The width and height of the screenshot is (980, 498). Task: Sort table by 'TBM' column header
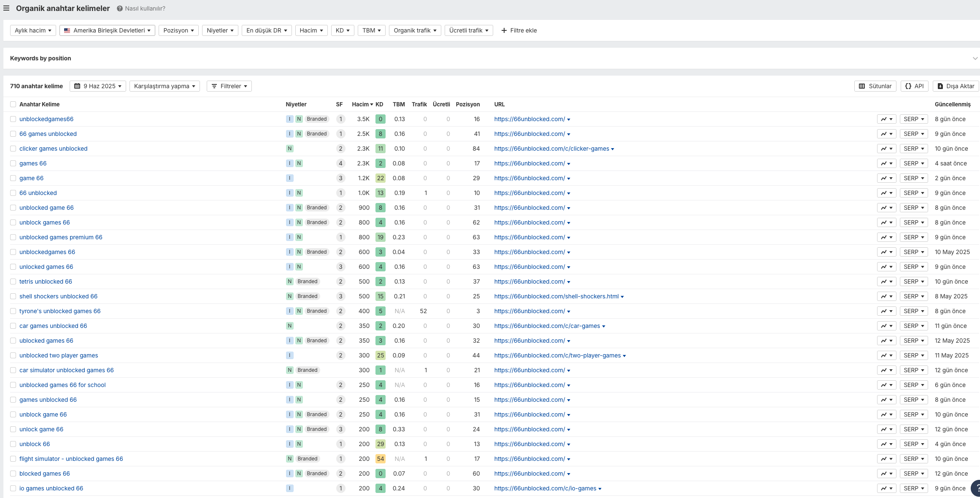coord(399,104)
